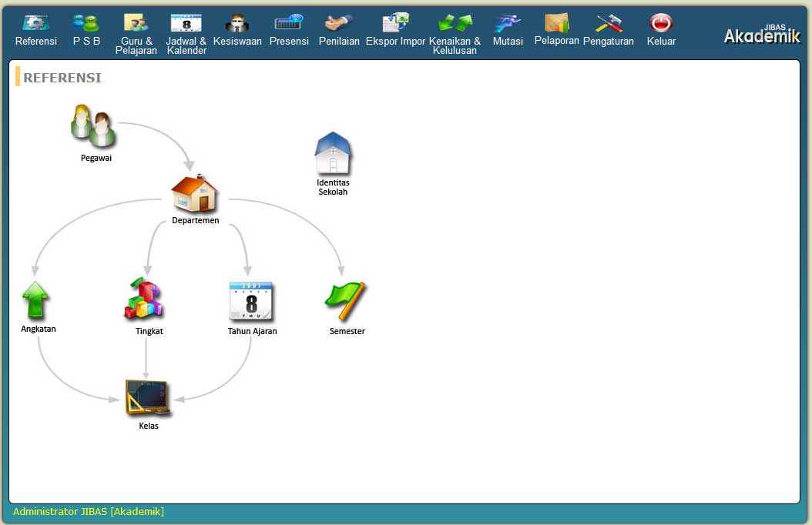Open the Kelas blackboard icon
812x525 pixels.
tap(148, 398)
